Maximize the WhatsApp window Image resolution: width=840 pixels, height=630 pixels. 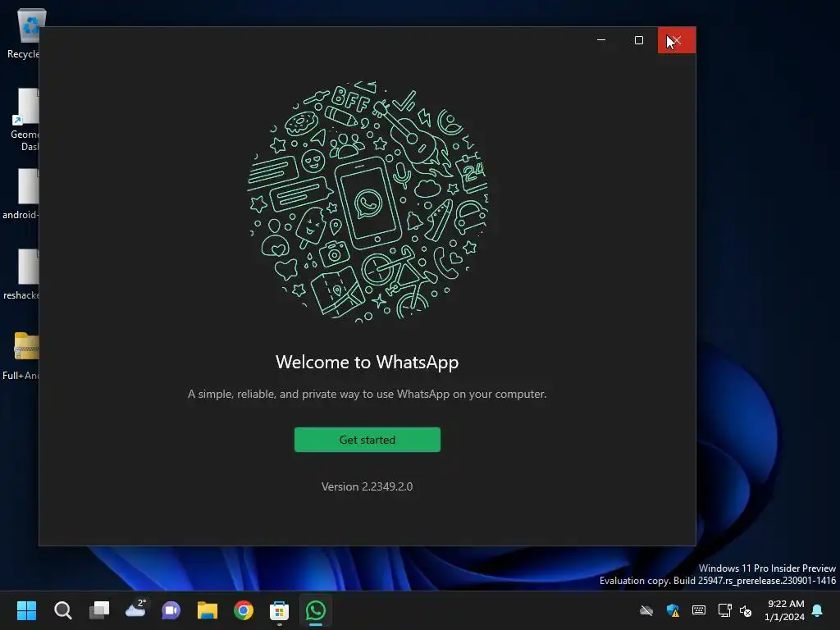pos(638,40)
